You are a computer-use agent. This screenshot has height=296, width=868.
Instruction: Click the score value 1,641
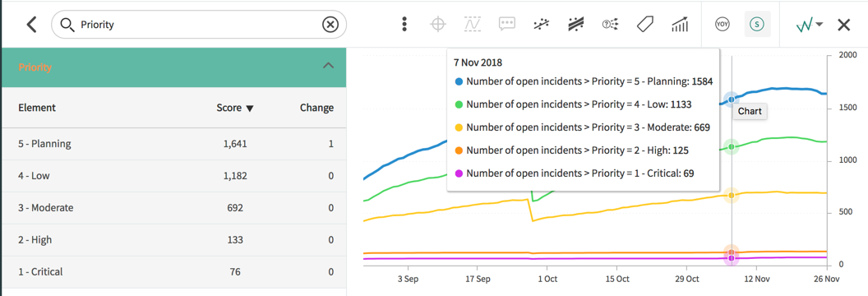pos(235,144)
